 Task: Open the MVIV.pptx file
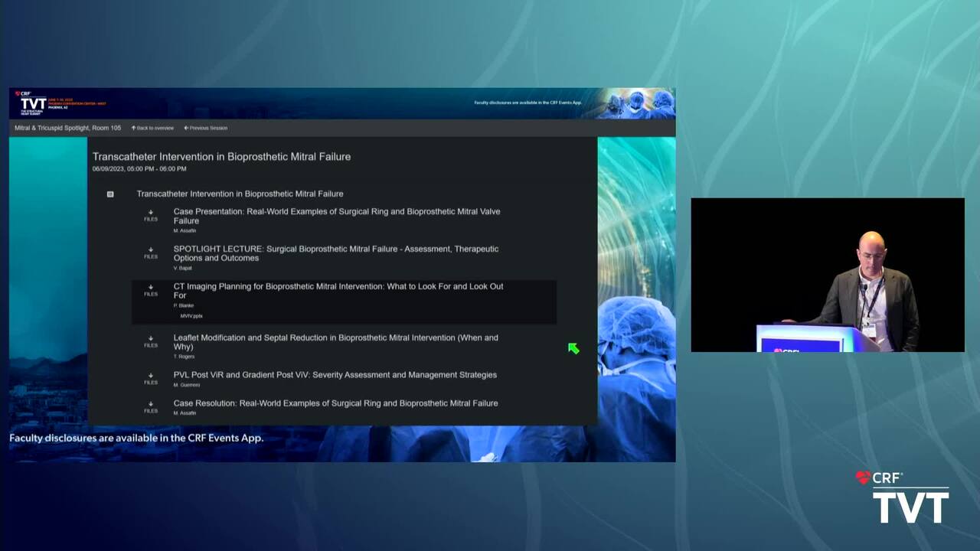click(191, 315)
